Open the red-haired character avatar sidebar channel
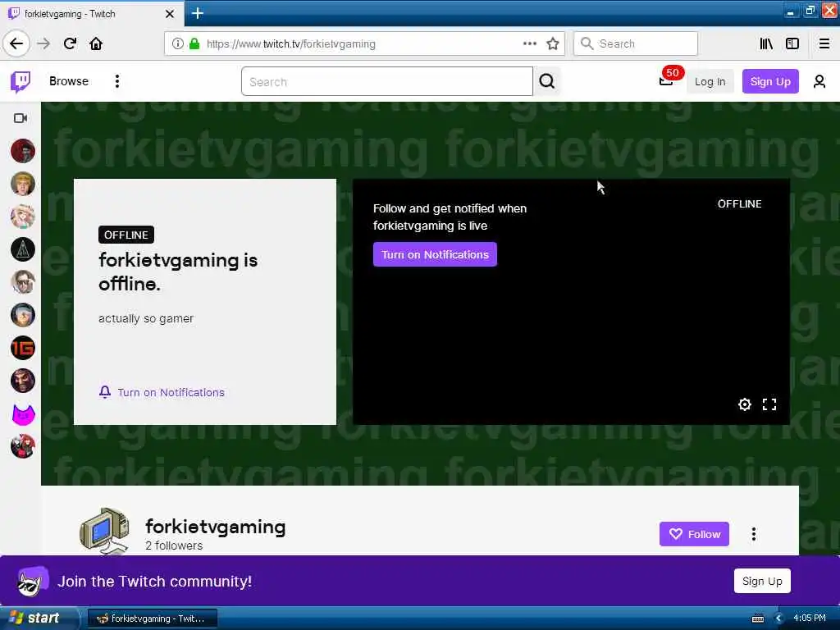The image size is (840, 630). click(x=23, y=447)
